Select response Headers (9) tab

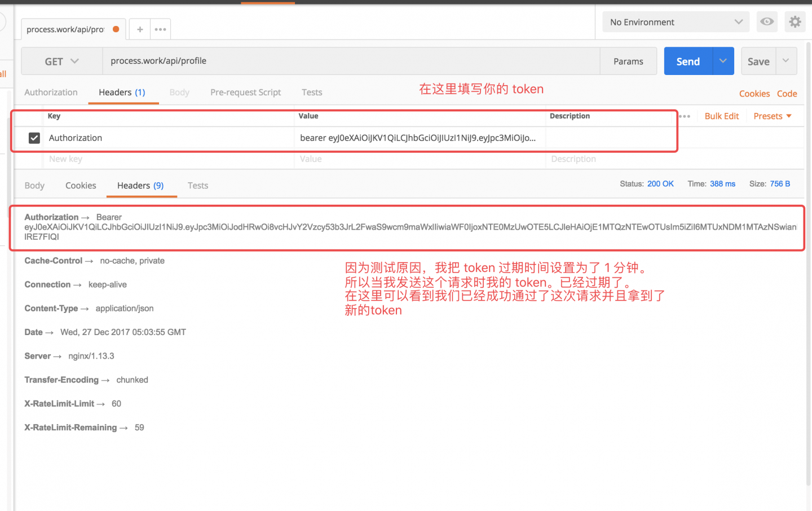tap(140, 186)
